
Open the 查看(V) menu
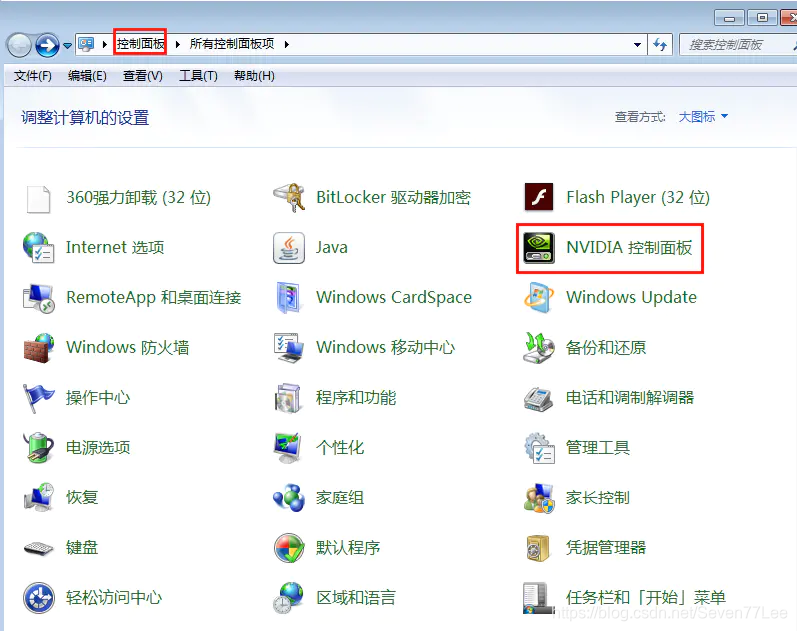tap(142, 76)
